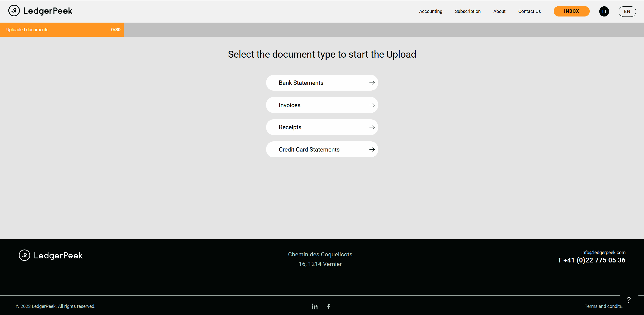The image size is (644, 315).
Task: Open the Contact Us page
Action: (x=529, y=11)
